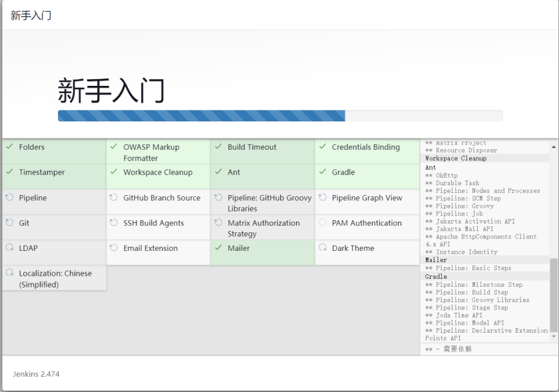Click the plugin installation progress bar

click(x=280, y=116)
